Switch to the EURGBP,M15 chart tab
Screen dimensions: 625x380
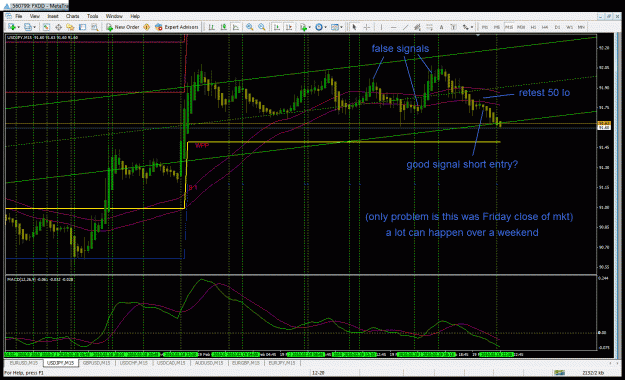pos(246,363)
